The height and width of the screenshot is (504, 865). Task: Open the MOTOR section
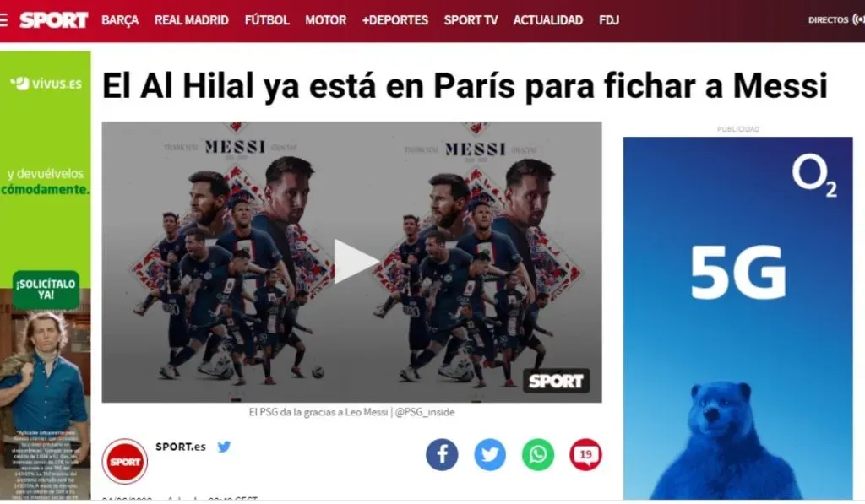[x=326, y=20]
